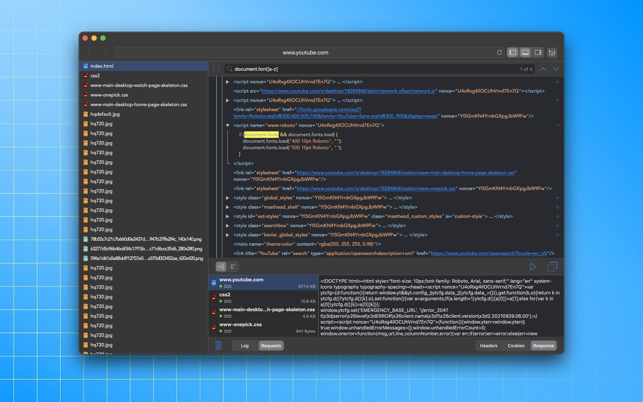
Task: Select www-main-desktop-home-page-skeleton.css in the sidebar
Action: [144, 105]
